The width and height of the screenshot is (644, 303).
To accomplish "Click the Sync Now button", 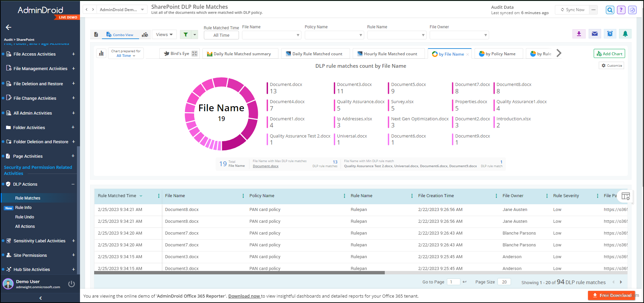I will [x=572, y=10].
